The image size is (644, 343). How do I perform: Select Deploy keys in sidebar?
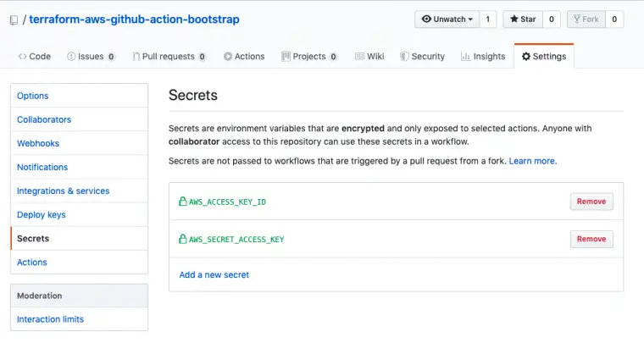click(42, 215)
